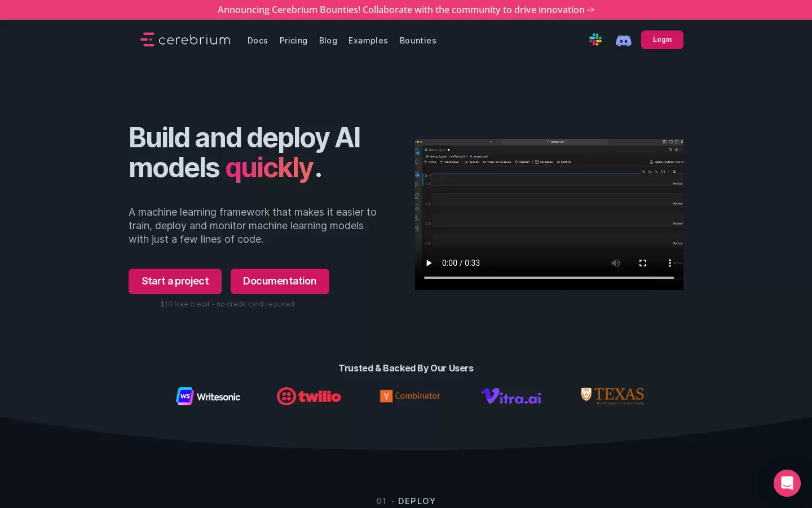Play the demo video

429,263
